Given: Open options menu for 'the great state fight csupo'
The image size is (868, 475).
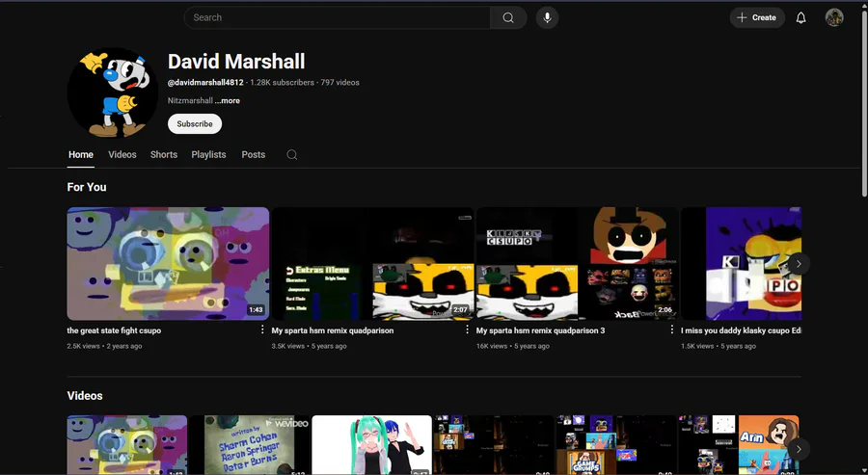Looking at the screenshot, I should click(262, 330).
